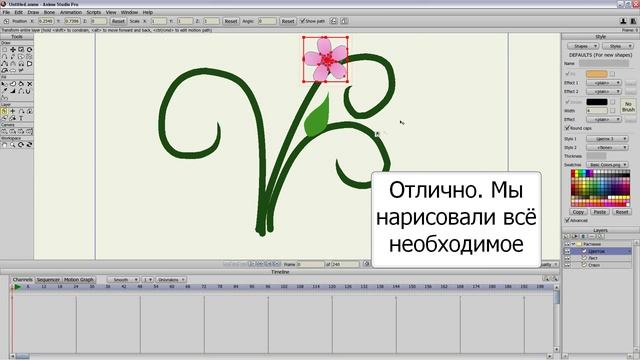Open the Bone menu
640x360 pixels.
[x=49, y=12]
